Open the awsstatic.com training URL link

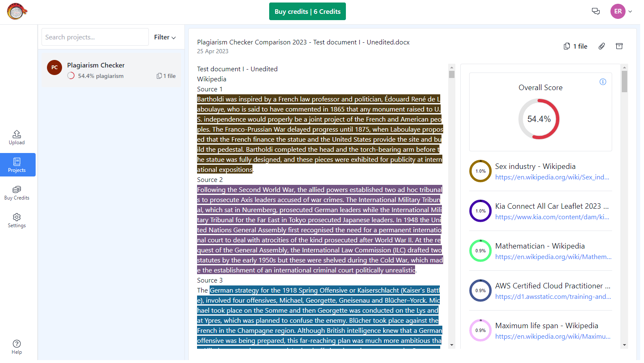(553, 297)
